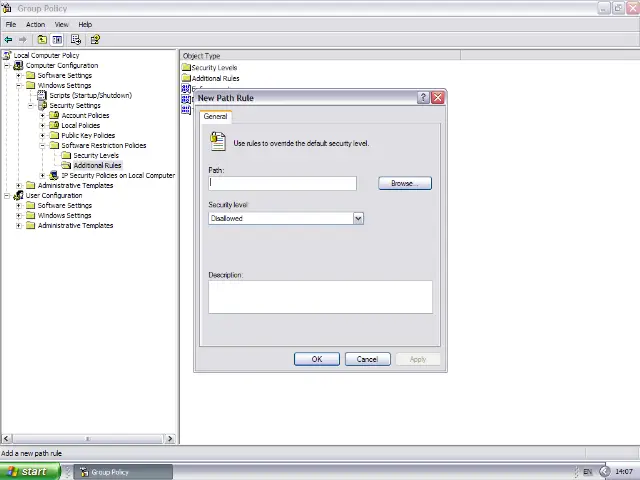Click the Security Levels folder icon in right pane
This screenshot has height=480, width=640.
[186, 67]
